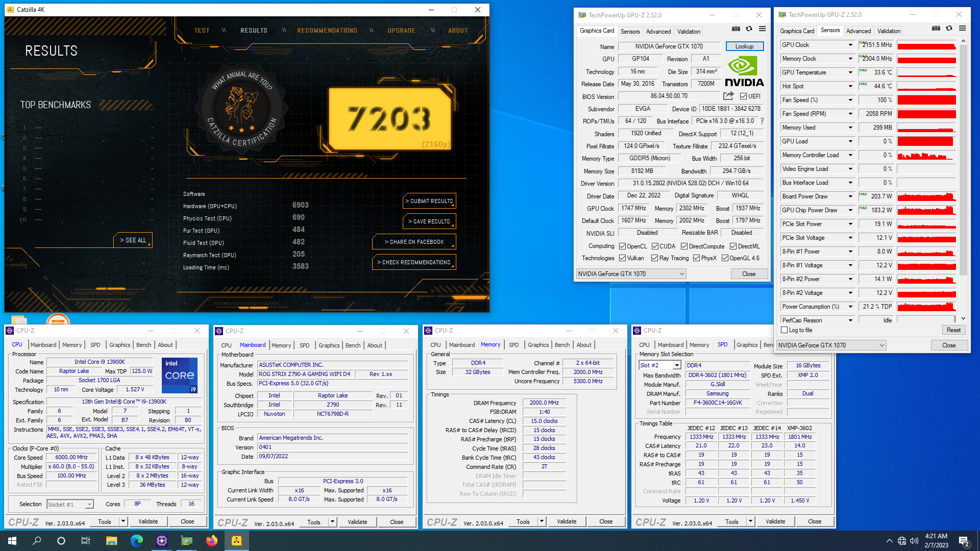Open the GPU selector dropdown in Graphics Card window

pos(631,274)
